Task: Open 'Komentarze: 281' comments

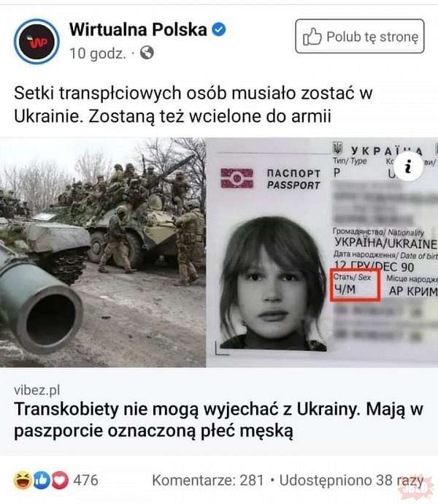Action: (208, 480)
